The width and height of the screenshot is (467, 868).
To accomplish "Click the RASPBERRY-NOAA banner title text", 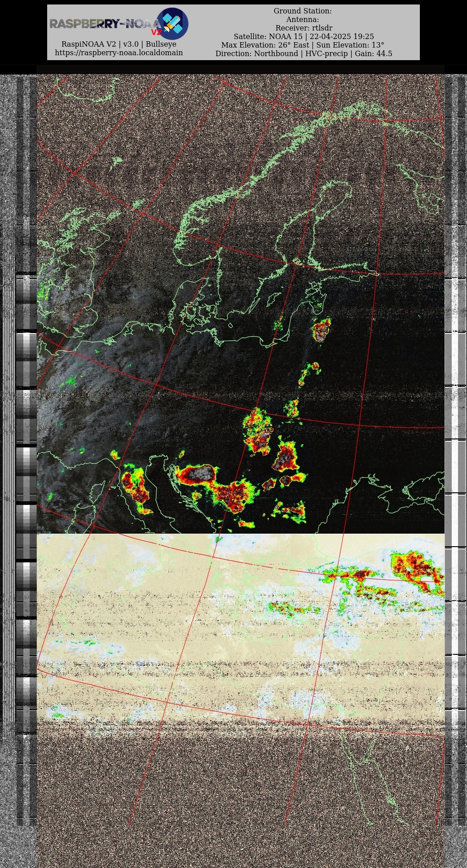I will tap(104, 24).
